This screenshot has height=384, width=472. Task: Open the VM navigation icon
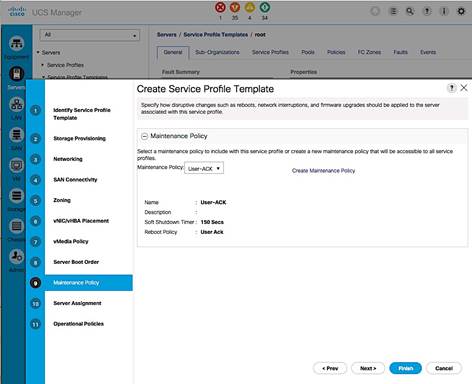coord(16,165)
